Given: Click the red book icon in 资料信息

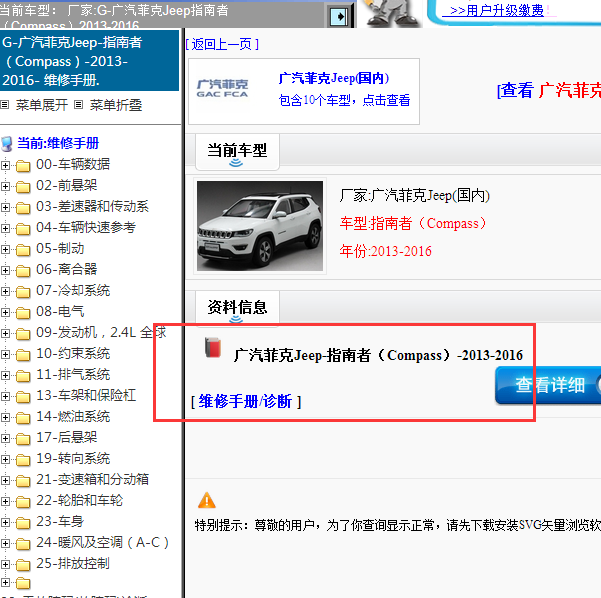Looking at the screenshot, I should pyautogui.click(x=213, y=347).
